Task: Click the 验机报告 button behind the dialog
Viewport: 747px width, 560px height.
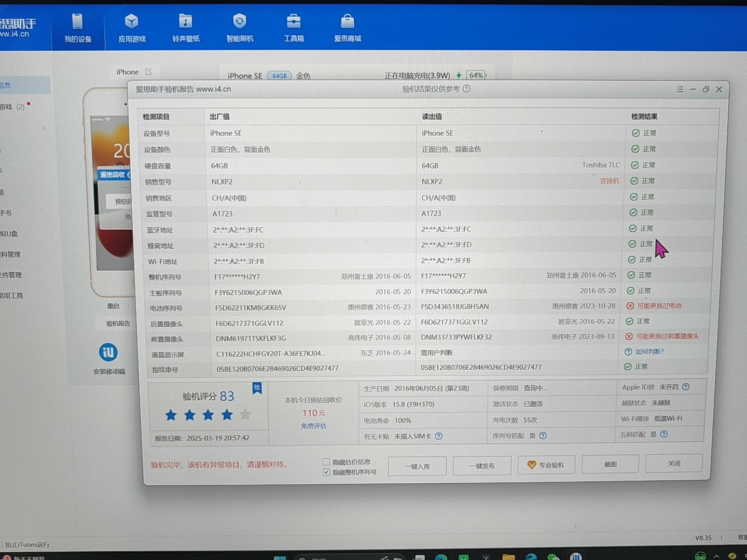Action: (x=118, y=323)
